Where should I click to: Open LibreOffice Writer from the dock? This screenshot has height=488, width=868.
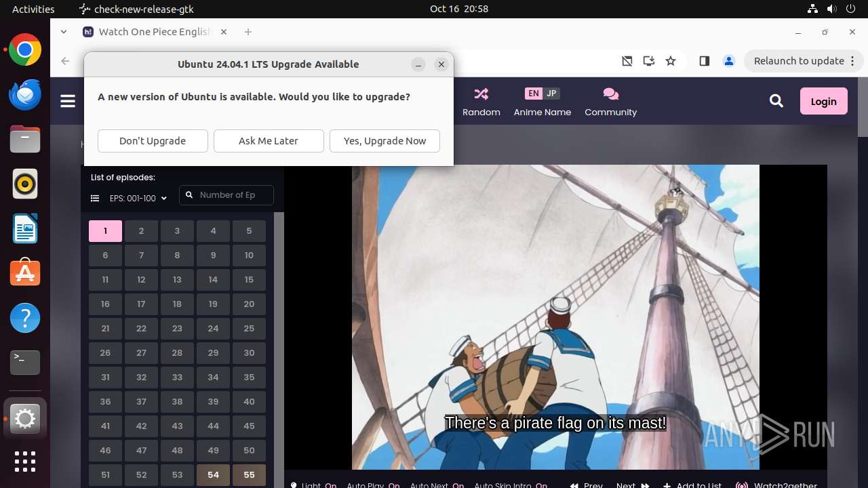pyautogui.click(x=25, y=229)
